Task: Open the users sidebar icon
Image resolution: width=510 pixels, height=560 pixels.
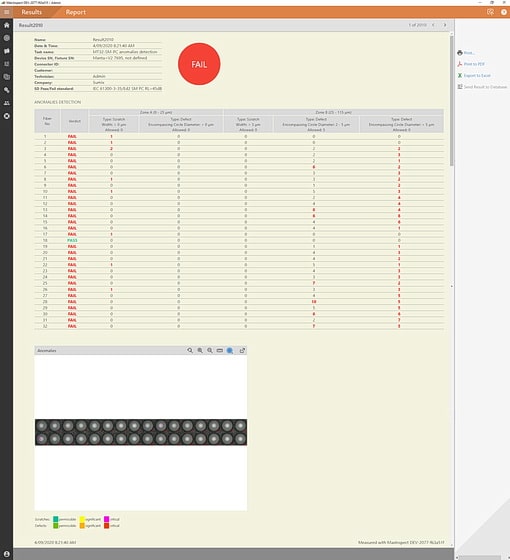Action: 6,103
